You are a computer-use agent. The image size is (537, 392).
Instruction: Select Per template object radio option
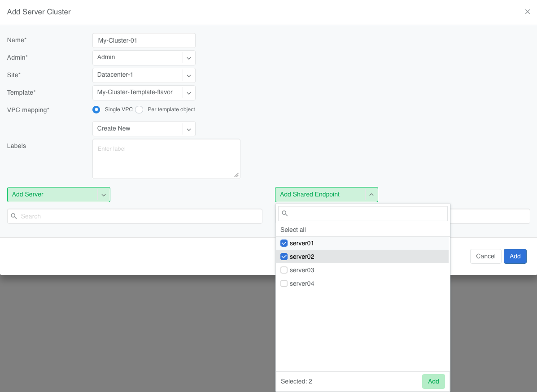pos(139,109)
